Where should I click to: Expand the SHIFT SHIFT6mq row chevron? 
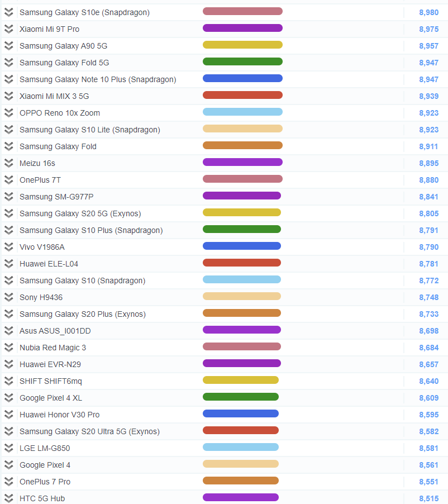[9, 381]
